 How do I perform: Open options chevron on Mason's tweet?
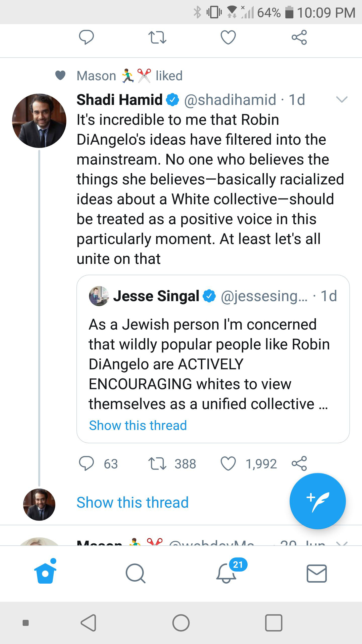pyautogui.click(x=342, y=543)
